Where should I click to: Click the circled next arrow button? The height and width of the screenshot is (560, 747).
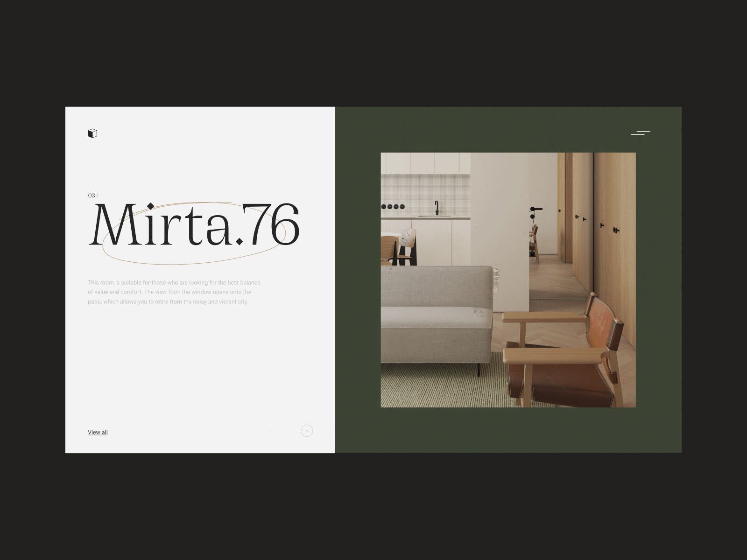point(306,431)
